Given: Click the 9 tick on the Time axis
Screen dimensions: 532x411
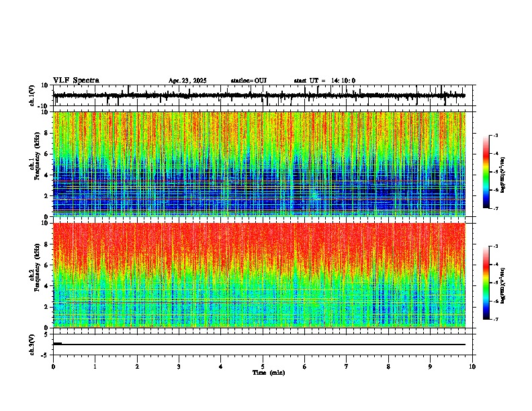Looking at the screenshot, I should (430, 367).
